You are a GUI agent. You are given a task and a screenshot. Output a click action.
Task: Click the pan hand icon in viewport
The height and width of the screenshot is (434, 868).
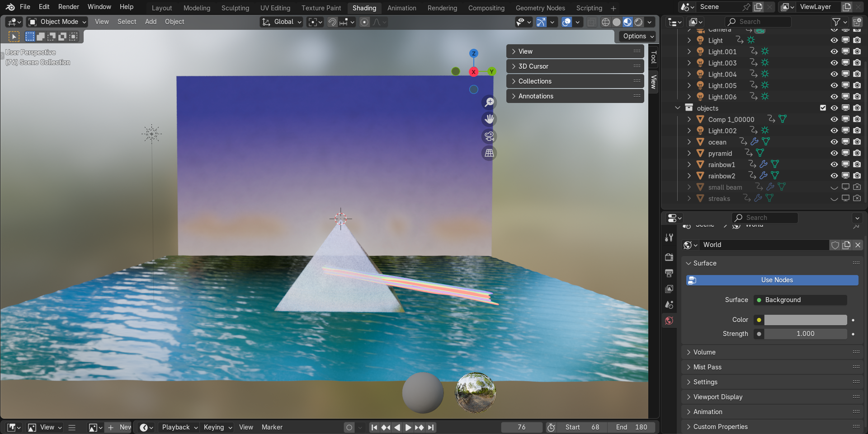(489, 119)
